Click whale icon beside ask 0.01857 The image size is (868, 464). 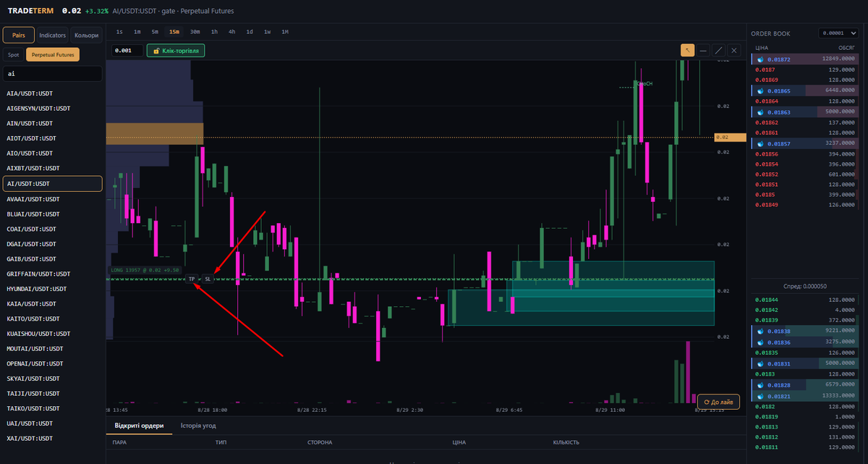pyautogui.click(x=761, y=143)
